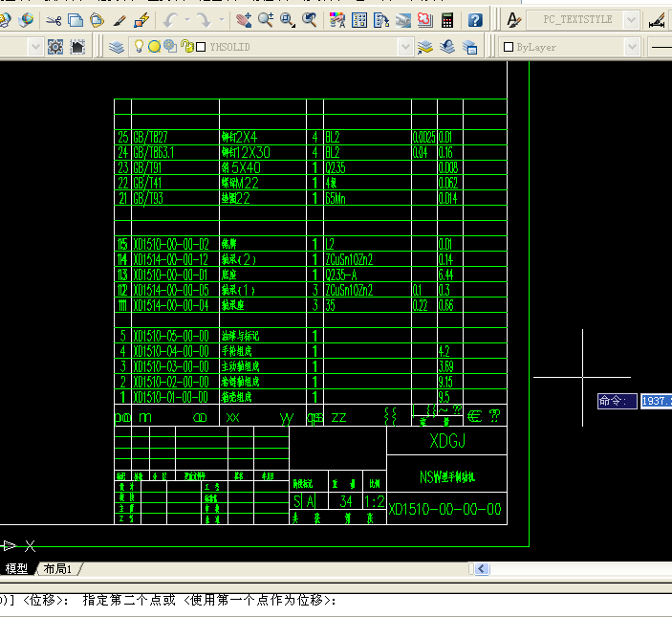This screenshot has width=672, height=617.
Task: Expand the ByLayer color control dropdown
Action: [x=632, y=47]
